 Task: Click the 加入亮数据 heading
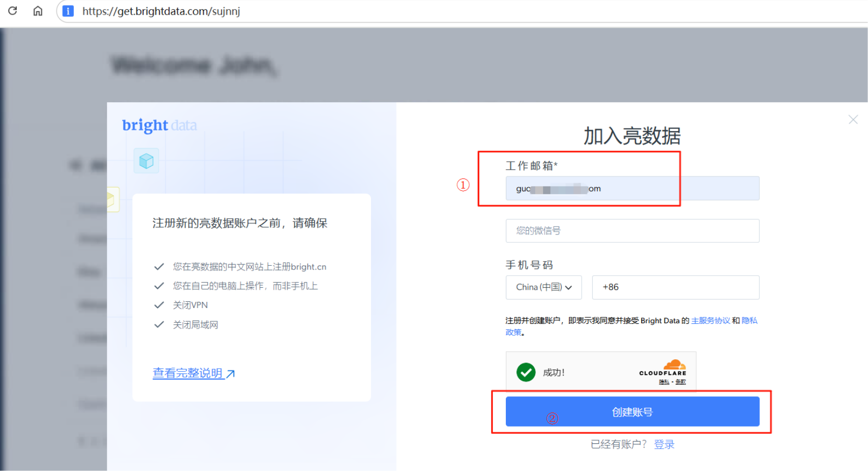pos(632,136)
